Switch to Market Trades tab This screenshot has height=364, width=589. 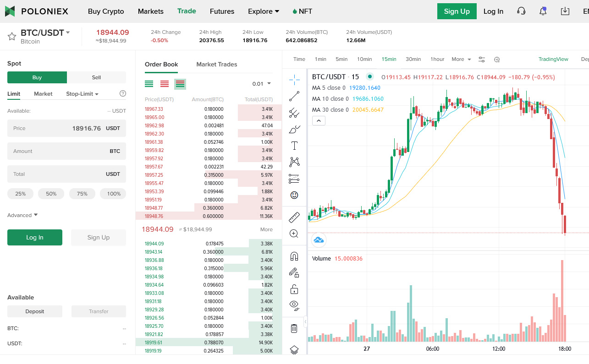point(217,64)
